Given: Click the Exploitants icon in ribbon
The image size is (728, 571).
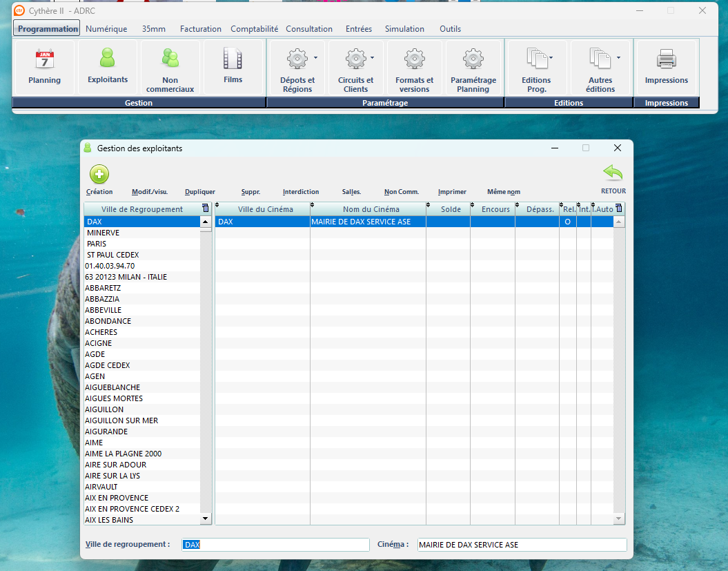Looking at the screenshot, I should (x=108, y=57).
